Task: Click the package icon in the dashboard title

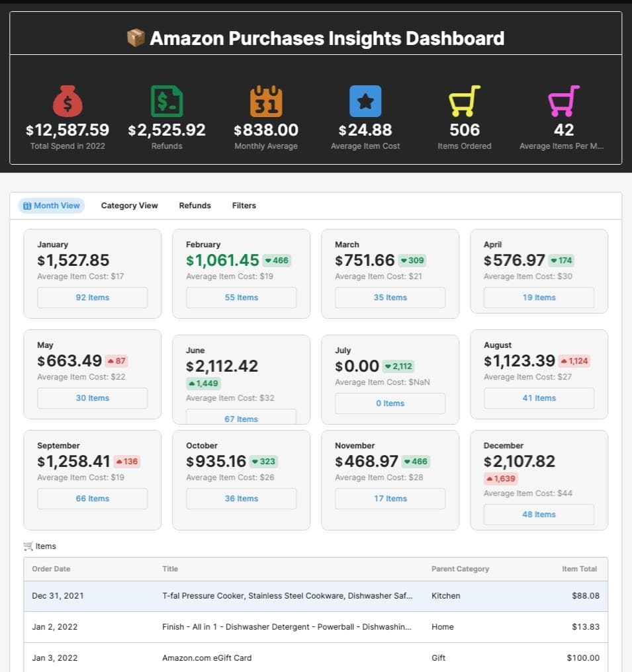Action: coord(135,38)
